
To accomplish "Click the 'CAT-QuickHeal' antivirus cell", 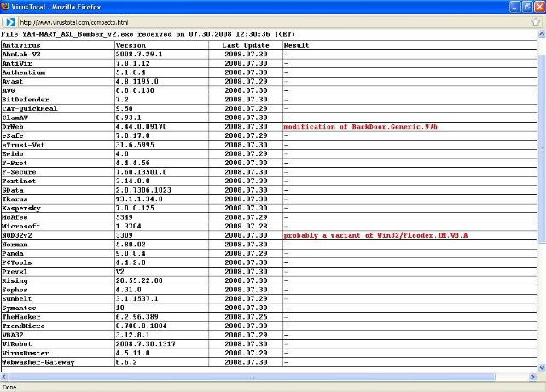I will [x=58, y=108].
